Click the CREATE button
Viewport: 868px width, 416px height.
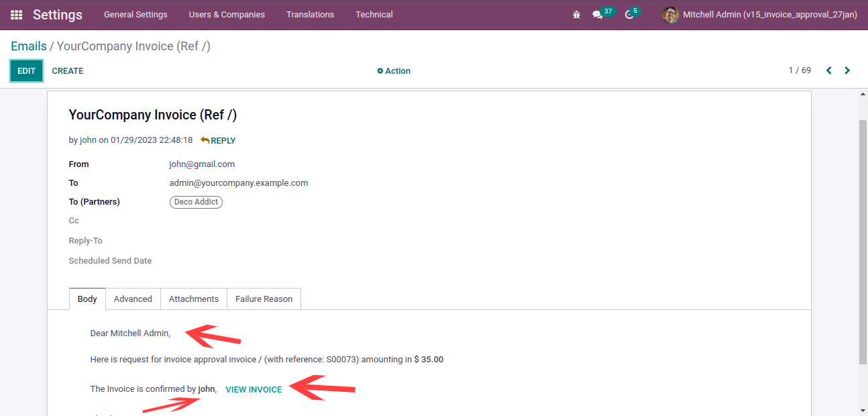pyautogui.click(x=68, y=71)
